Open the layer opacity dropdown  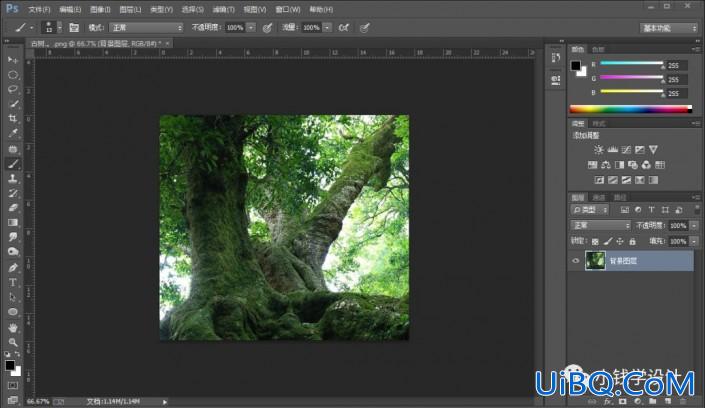694,225
